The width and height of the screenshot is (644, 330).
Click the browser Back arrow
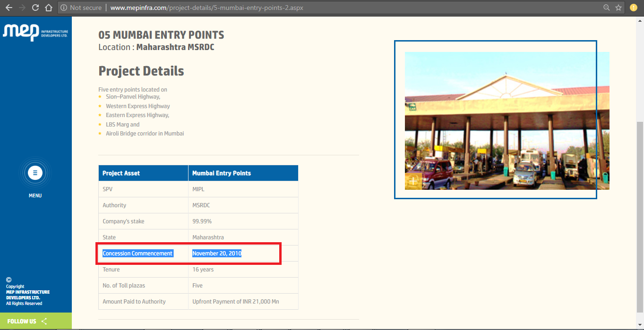9,8
